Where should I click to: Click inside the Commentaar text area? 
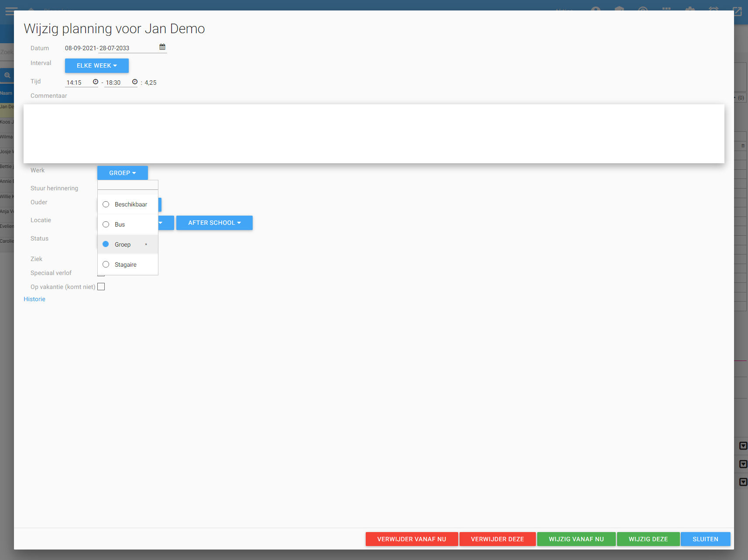374,134
